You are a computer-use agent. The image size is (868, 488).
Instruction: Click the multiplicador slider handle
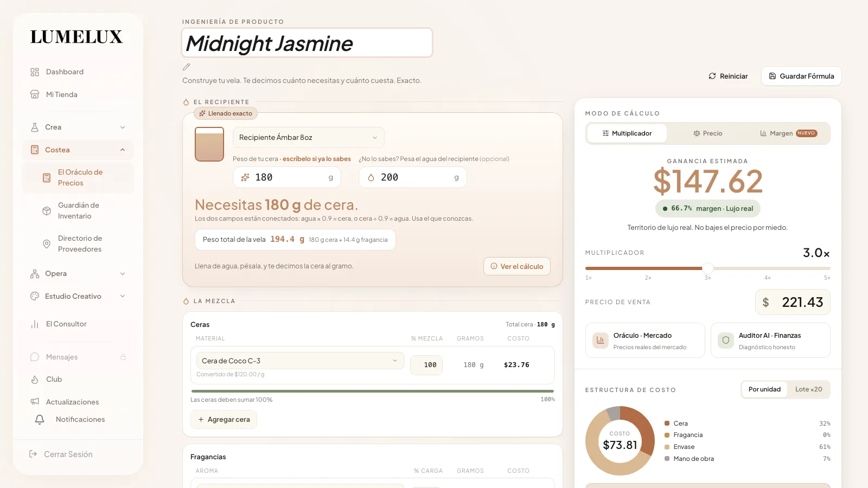708,268
